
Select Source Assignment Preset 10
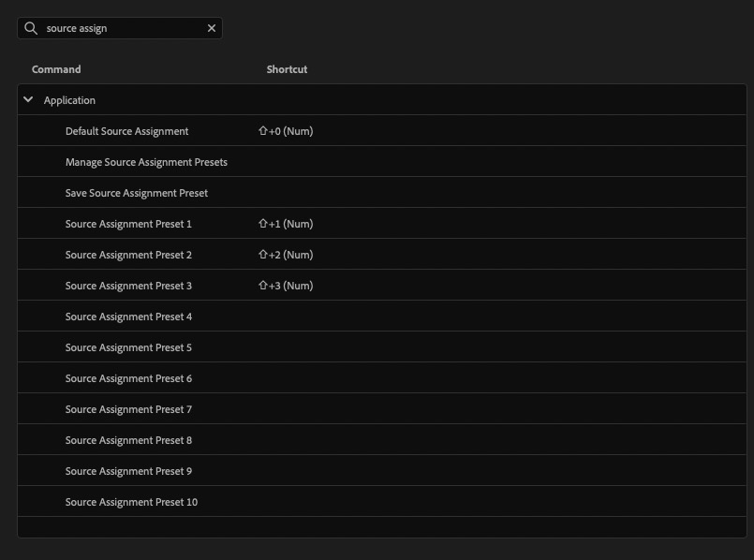pyautogui.click(x=131, y=502)
